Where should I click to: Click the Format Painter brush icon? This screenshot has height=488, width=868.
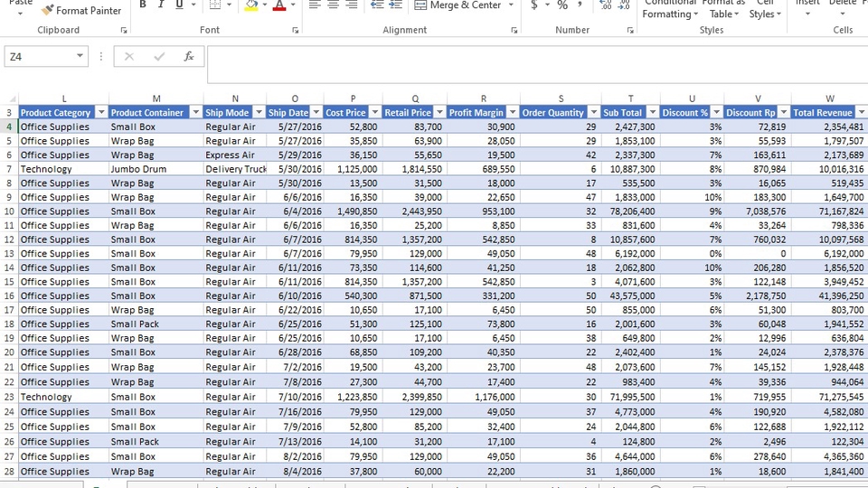(x=48, y=9)
